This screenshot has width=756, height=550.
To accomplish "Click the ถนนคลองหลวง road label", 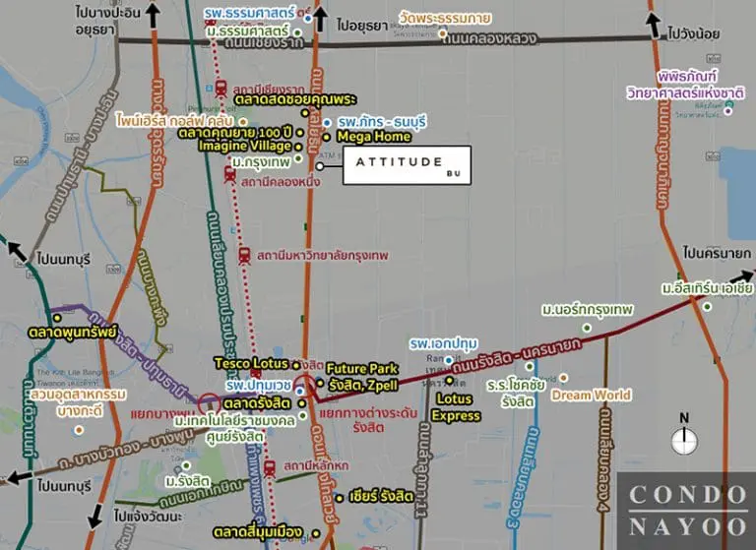I will (x=489, y=37).
